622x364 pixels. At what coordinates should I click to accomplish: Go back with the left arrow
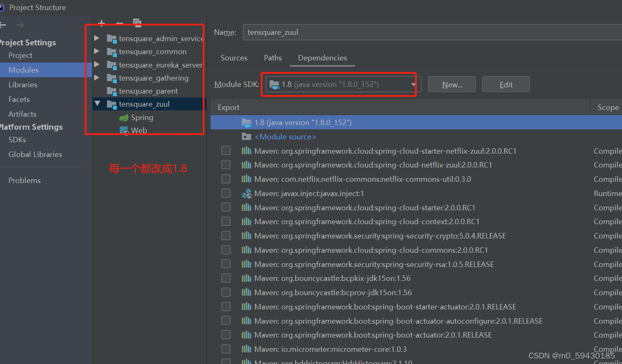click(x=3, y=25)
